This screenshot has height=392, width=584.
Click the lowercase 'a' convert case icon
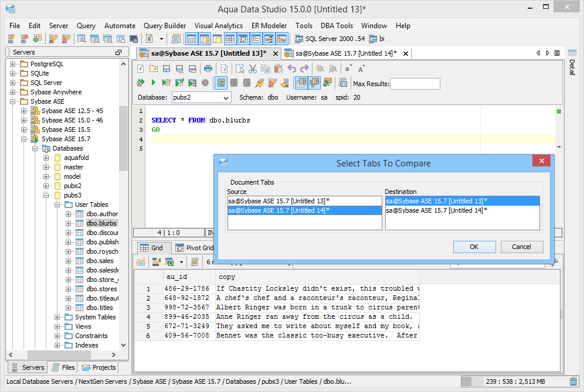click(x=348, y=69)
